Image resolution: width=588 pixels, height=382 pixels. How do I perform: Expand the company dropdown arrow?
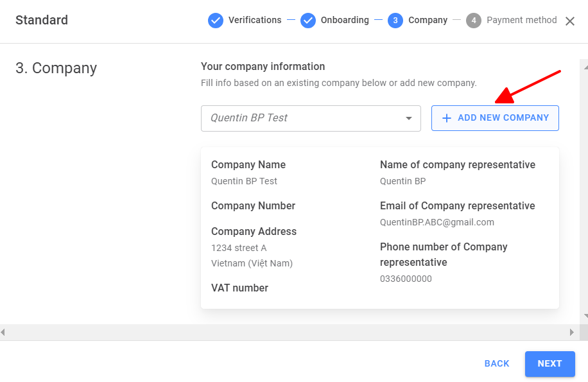click(409, 119)
